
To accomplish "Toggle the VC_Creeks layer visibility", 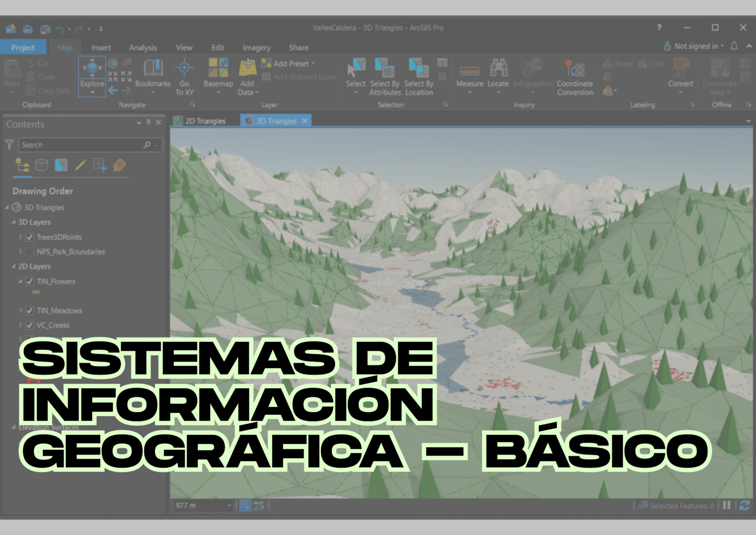I will (x=30, y=326).
